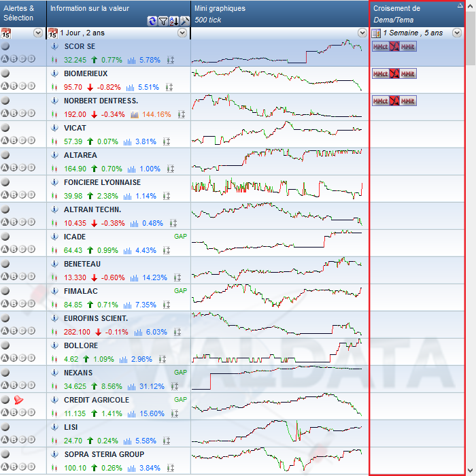Click the orange volume bars icon for NORBERT DENTRESS.
The image size is (476, 476).
tap(135, 114)
